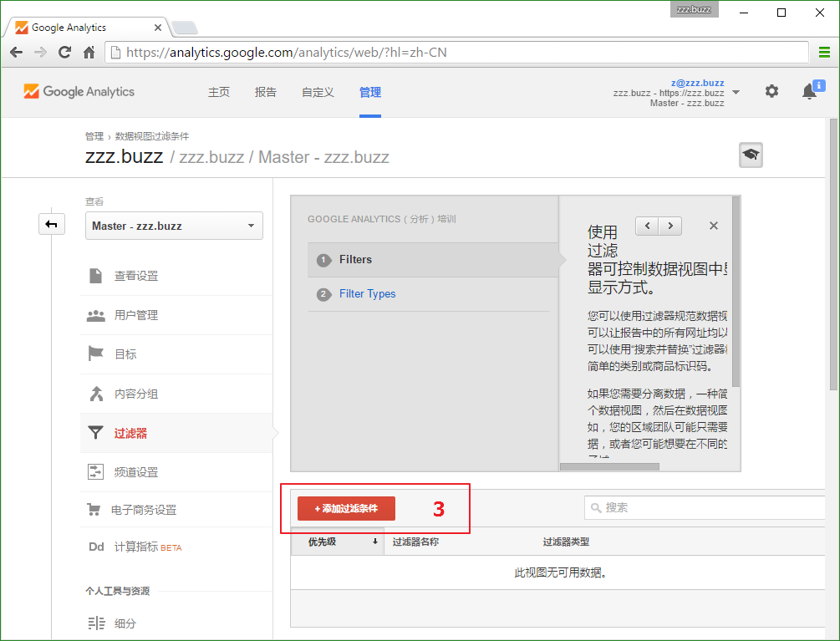840x641 pixels.
Task: Open the 自定义 tab
Action: (x=318, y=92)
